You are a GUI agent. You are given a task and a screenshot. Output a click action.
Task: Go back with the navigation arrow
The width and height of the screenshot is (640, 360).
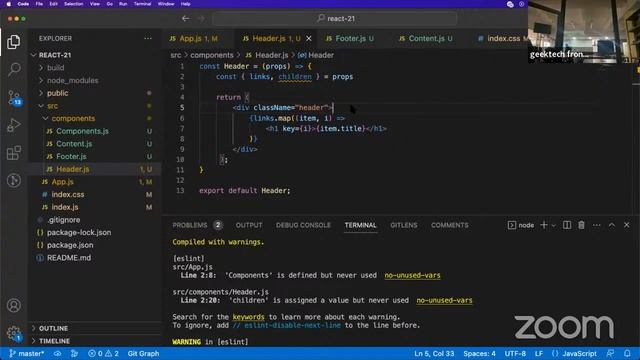pyautogui.click(x=185, y=18)
